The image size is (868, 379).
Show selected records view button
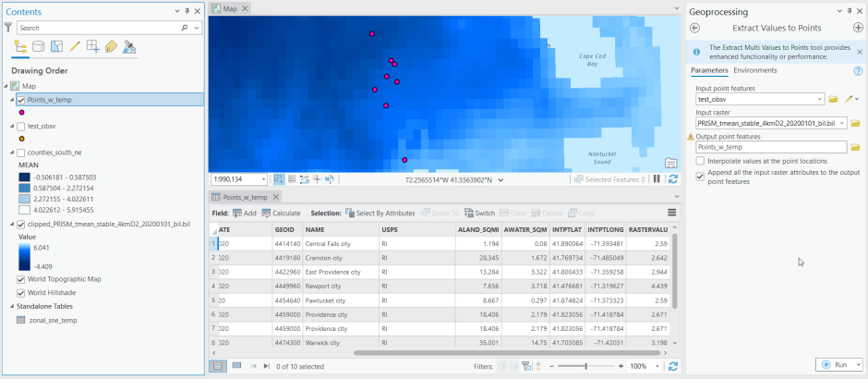[237, 366]
